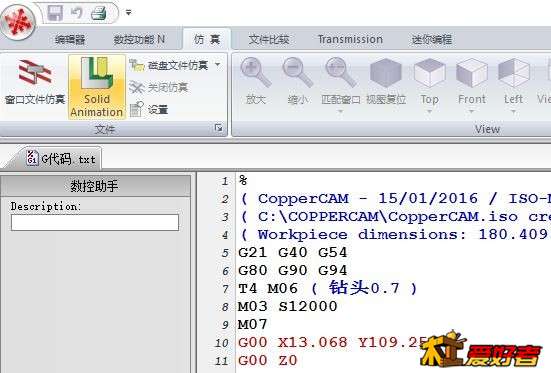551x373 pixels.
Task: Expand quick access toolbar customize arrow
Action: pos(129,13)
